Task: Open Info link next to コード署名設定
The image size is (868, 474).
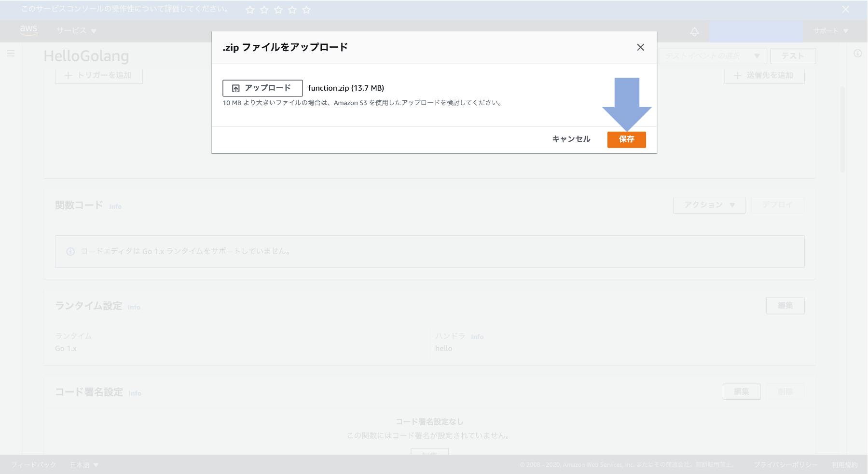Action: pyautogui.click(x=135, y=393)
